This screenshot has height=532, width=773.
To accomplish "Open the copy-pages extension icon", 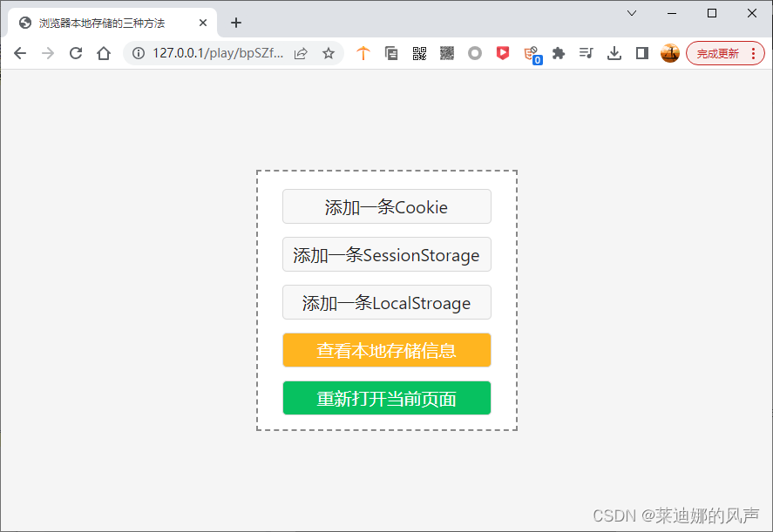I will coord(391,53).
